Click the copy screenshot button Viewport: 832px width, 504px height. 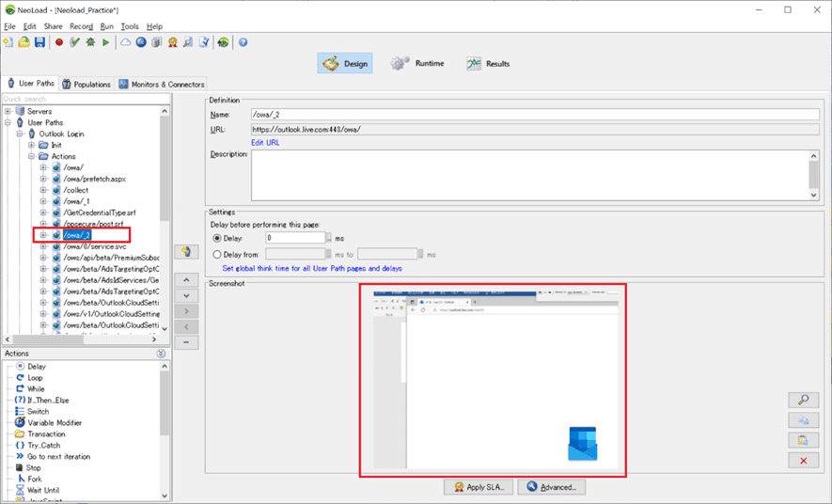(x=804, y=420)
